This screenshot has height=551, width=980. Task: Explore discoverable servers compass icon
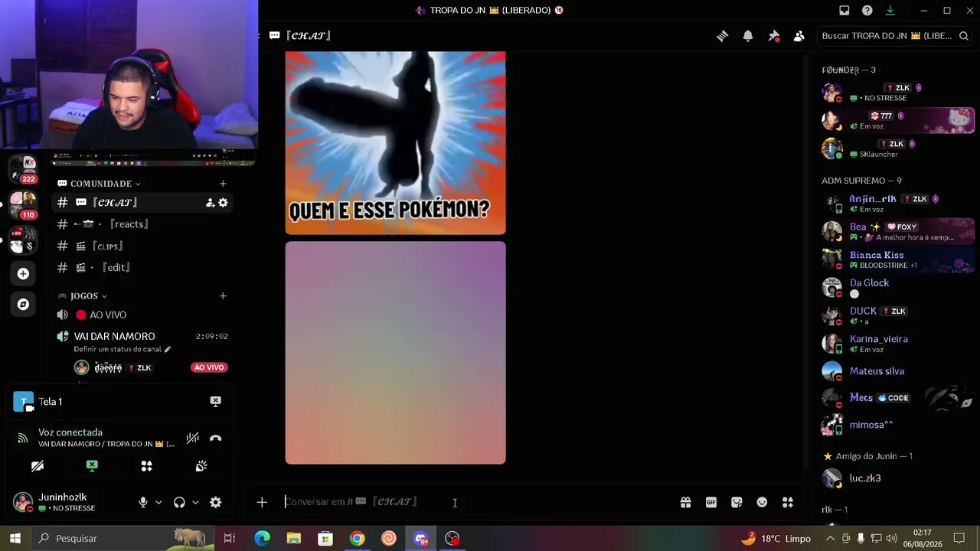[23, 305]
